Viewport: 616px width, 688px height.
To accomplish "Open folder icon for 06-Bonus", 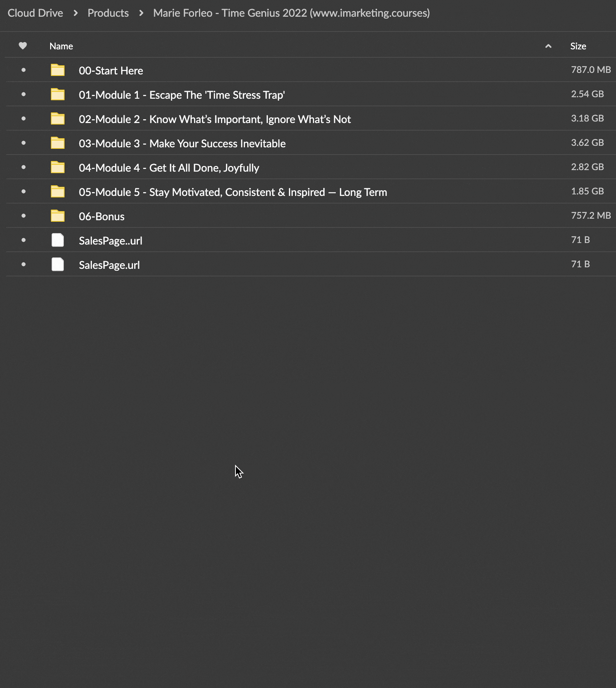I will pos(58,216).
